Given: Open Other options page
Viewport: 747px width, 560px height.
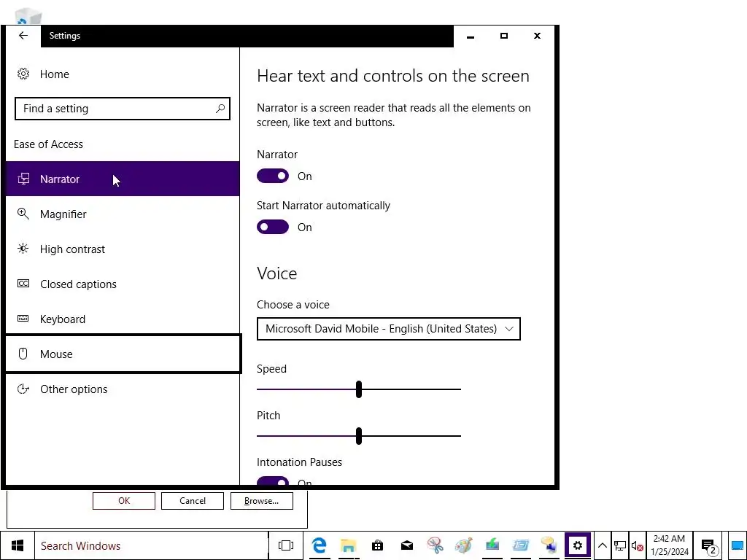Looking at the screenshot, I should click(x=123, y=389).
